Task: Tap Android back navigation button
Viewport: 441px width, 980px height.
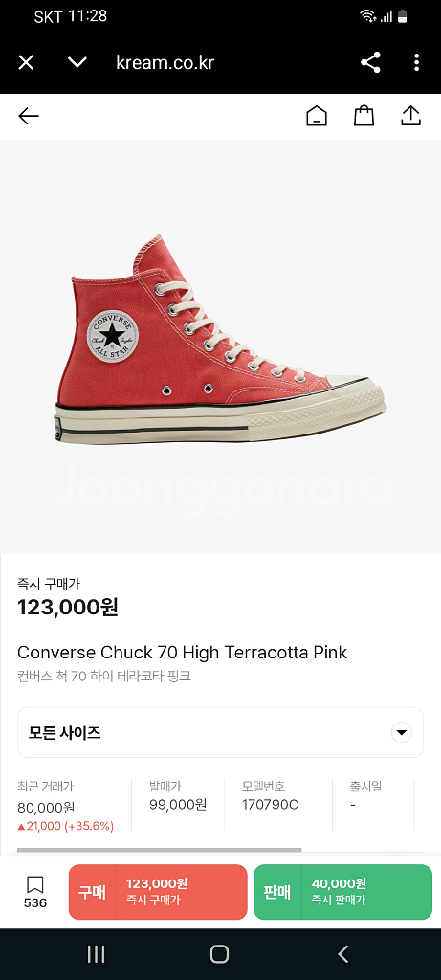Action: 342,954
